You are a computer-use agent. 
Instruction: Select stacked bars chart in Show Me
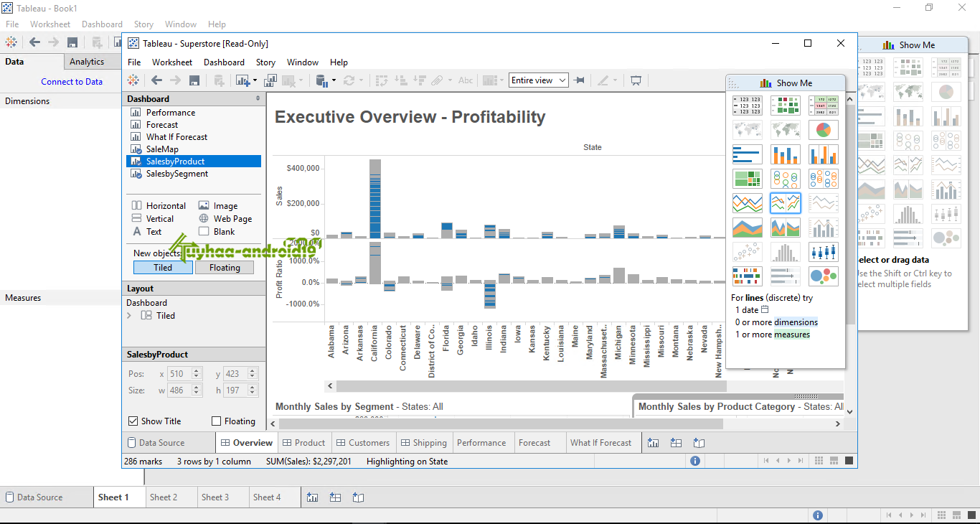click(x=785, y=154)
